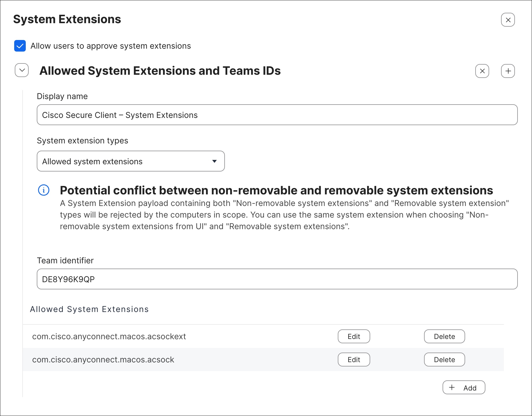Click the Potential conflict warning heading
The width and height of the screenshot is (532, 416).
[276, 190]
